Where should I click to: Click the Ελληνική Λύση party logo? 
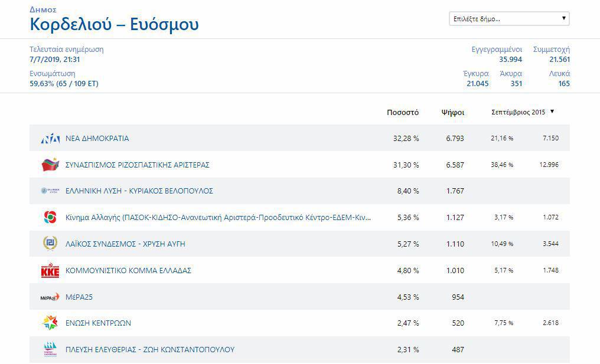[x=50, y=191]
